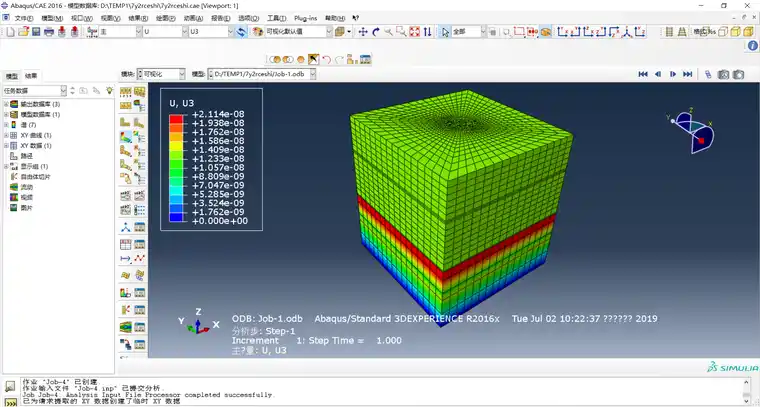The image size is (760, 407).
Task: Toggle the highlighted orange selection-filter icon
Action: pos(546,32)
